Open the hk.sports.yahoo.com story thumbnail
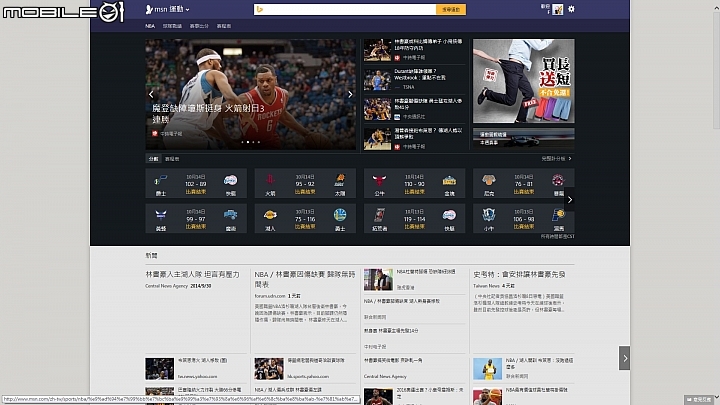720x405 pixels. [x=269, y=369]
